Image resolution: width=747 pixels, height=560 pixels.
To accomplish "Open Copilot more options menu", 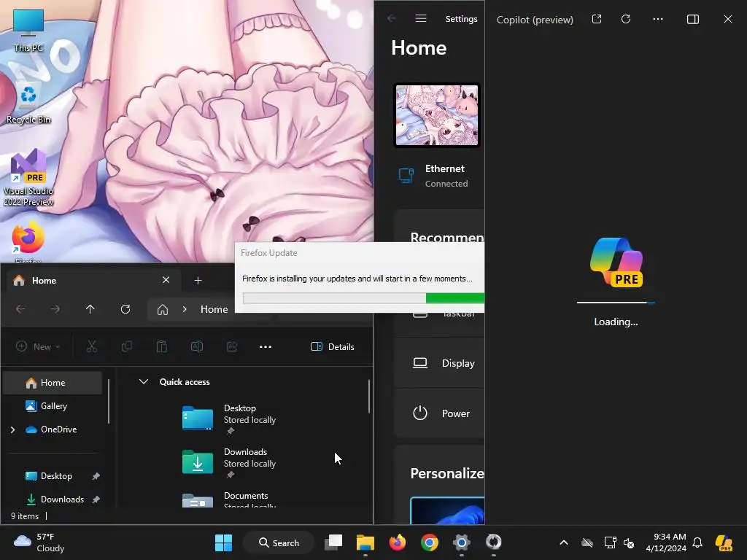I will pyautogui.click(x=658, y=19).
